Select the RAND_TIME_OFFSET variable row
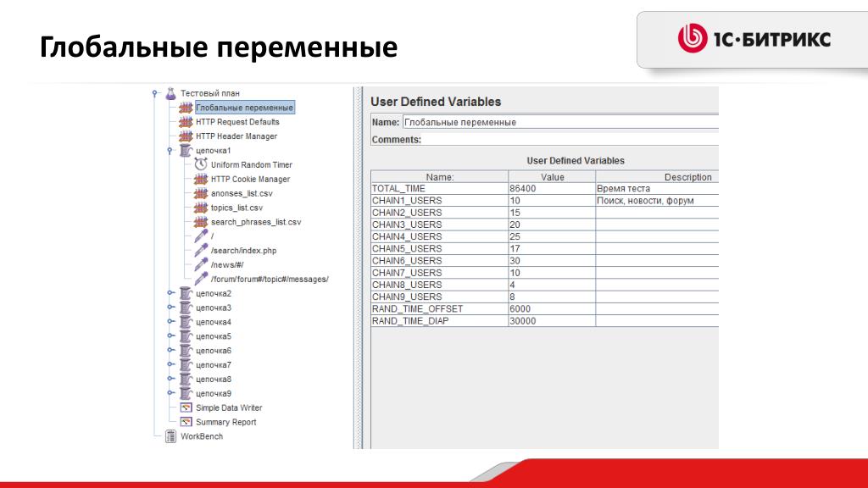The height and width of the screenshot is (488, 868). coord(438,309)
